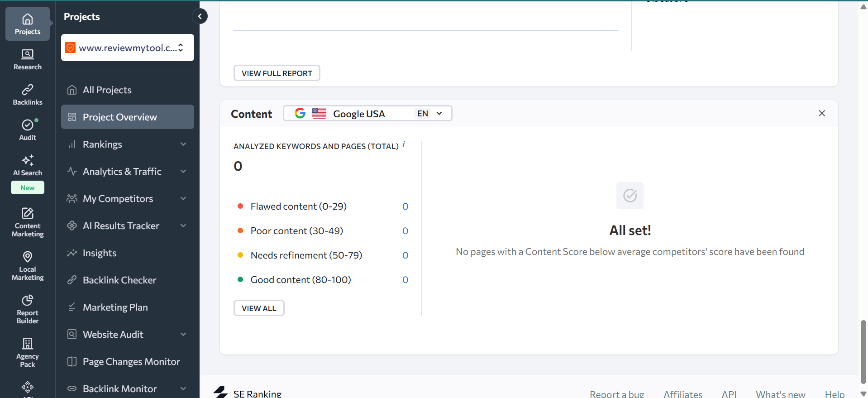Image resolution: width=868 pixels, height=398 pixels.
Task: Click the AI Results Tracker icon
Action: tap(72, 225)
